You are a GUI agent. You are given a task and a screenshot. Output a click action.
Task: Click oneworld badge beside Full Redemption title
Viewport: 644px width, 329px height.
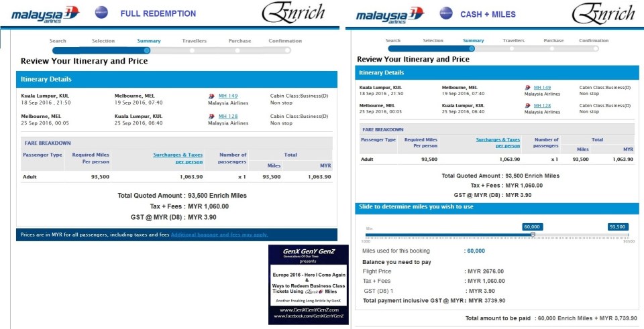101,12
